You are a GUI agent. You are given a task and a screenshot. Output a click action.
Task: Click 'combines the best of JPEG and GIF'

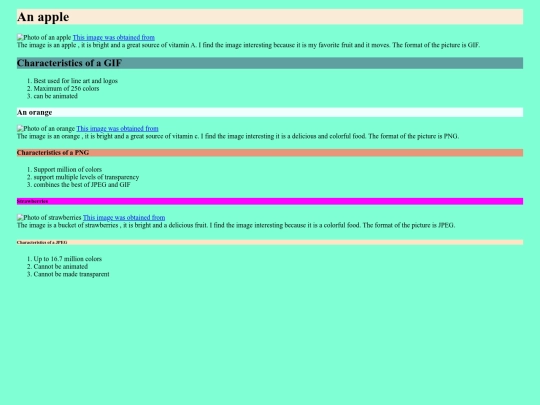(x=82, y=184)
